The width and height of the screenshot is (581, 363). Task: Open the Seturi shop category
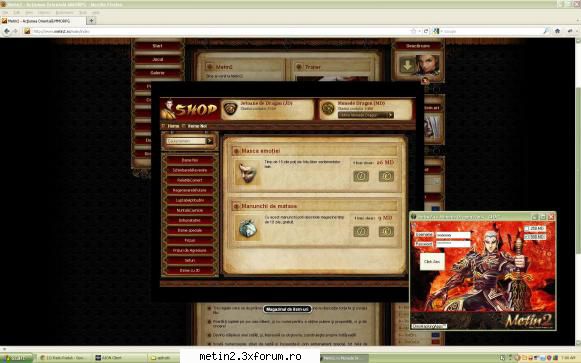click(190, 260)
